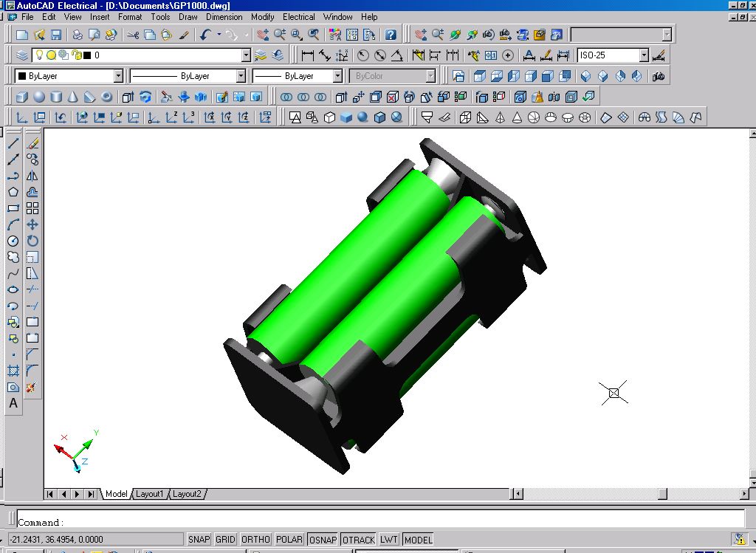Viewport: 756px width, 553px height.
Task: Switch to the Layout2 tab
Action: click(187, 494)
